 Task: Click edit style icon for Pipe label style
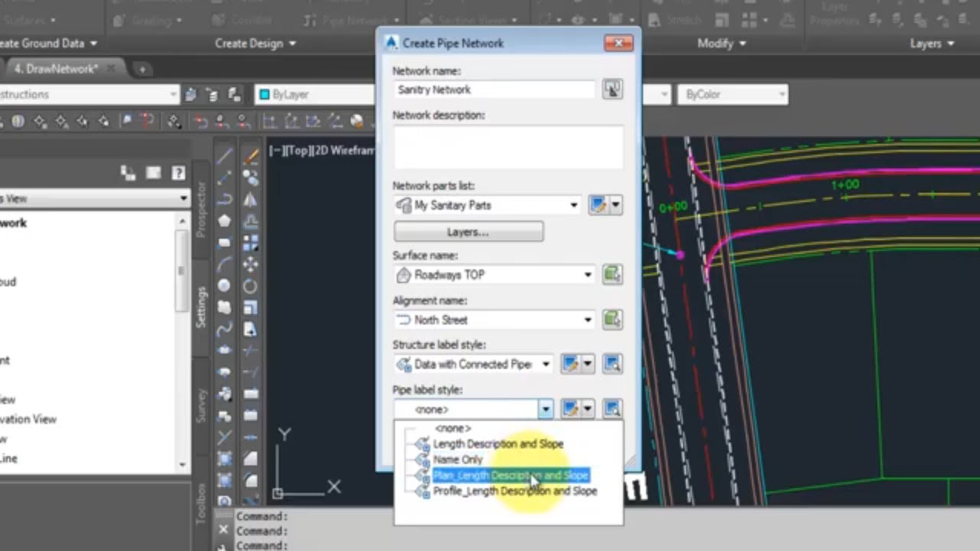point(570,409)
